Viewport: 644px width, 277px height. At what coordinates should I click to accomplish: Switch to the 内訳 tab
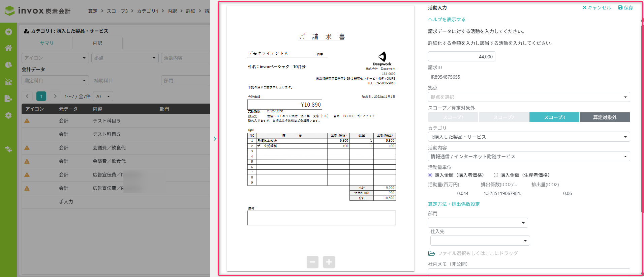point(97,43)
